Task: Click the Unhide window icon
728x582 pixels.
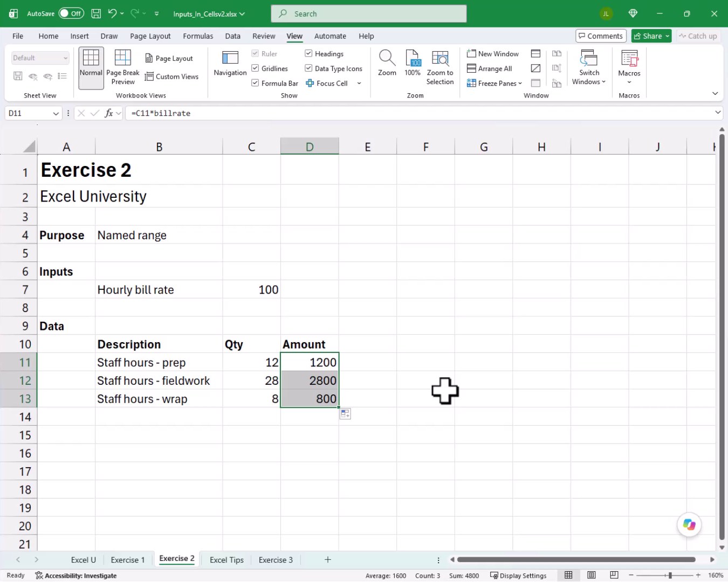Action: 535,83
